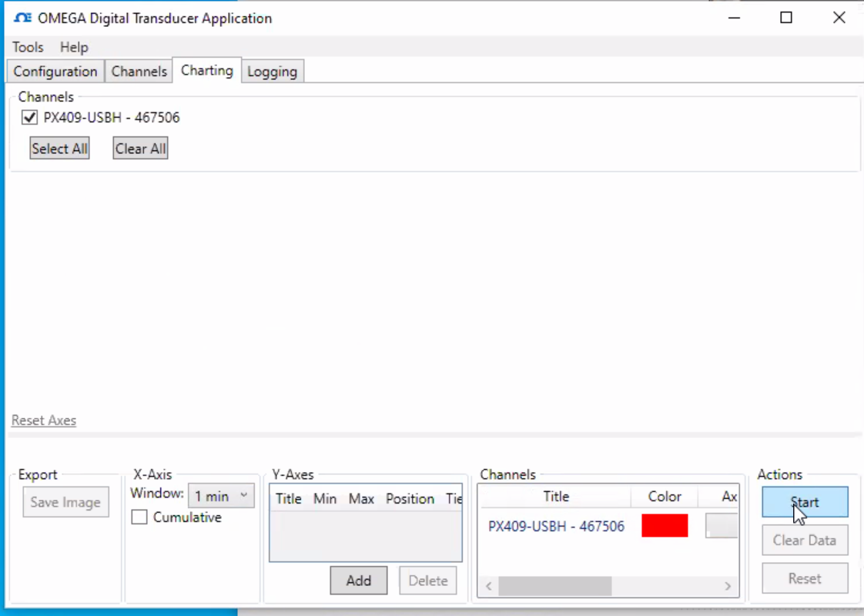Image resolution: width=864 pixels, height=616 pixels.
Task: Enable the Cumulative checkbox
Action: point(139,517)
